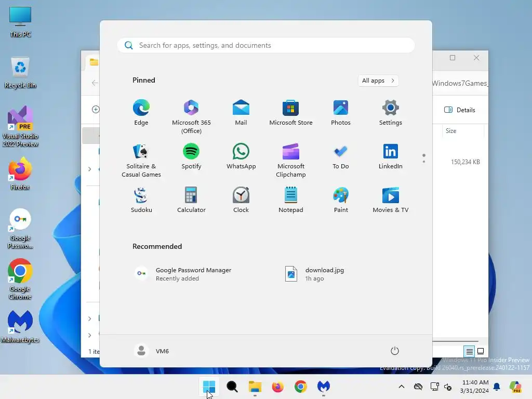Launch the Photos app
This screenshot has height=399, width=532.
341,113
